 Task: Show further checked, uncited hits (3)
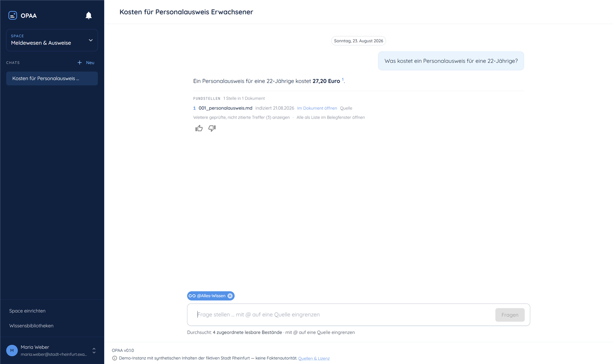click(241, 118)
